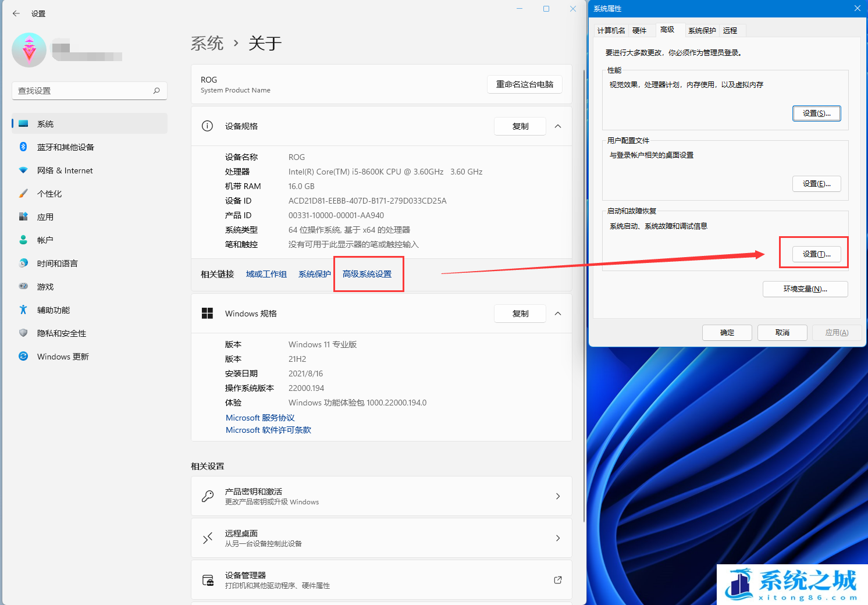Open 蓝牙和其他设备 in sidebar

90,147
